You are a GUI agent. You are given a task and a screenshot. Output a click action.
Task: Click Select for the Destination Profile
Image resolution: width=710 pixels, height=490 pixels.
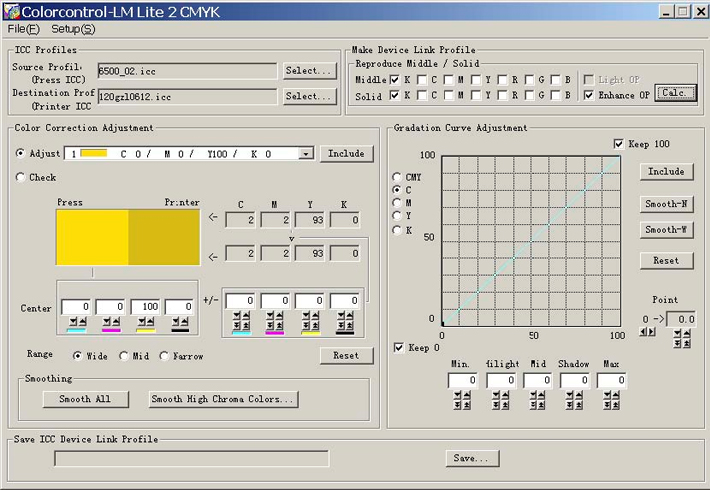click(310, 96)
